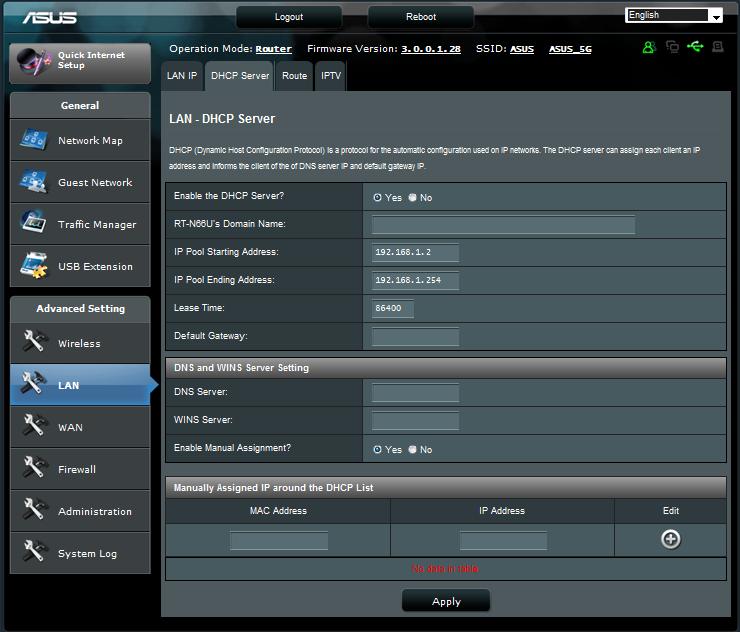Click the Logout button
The height and width of the screenshot is (632, 740).
(x=289, y=17)
